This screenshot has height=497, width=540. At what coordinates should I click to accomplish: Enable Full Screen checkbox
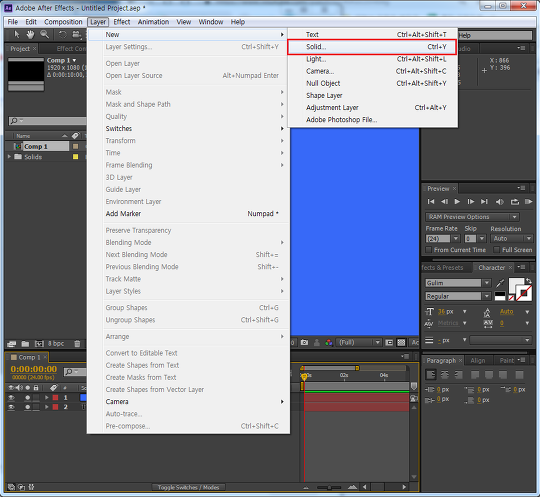click(496, 250)
